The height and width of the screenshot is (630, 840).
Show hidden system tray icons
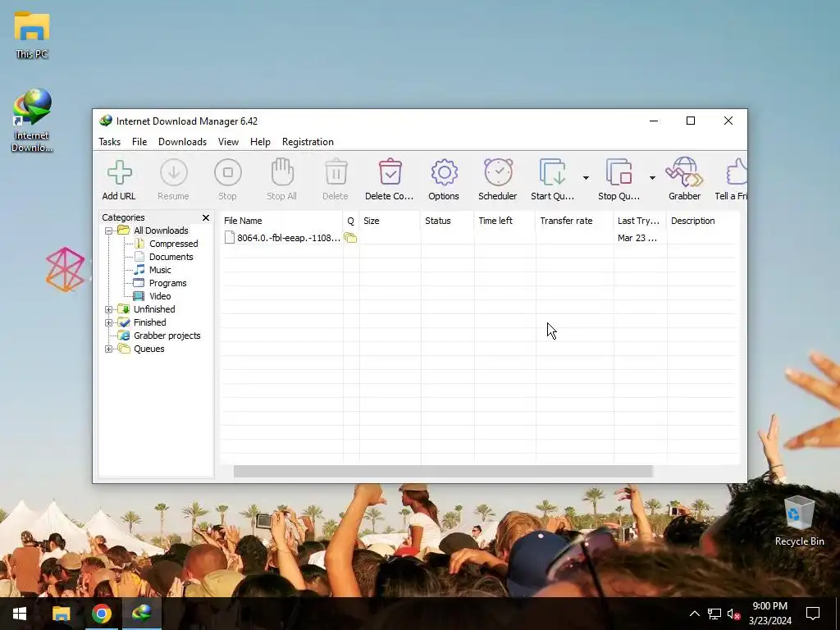pos(694,614)
